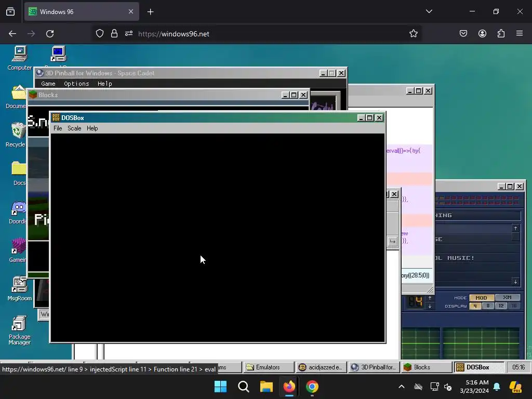Open the Docs folder on desktop
The image size is (532, 399).
point(19,174)
